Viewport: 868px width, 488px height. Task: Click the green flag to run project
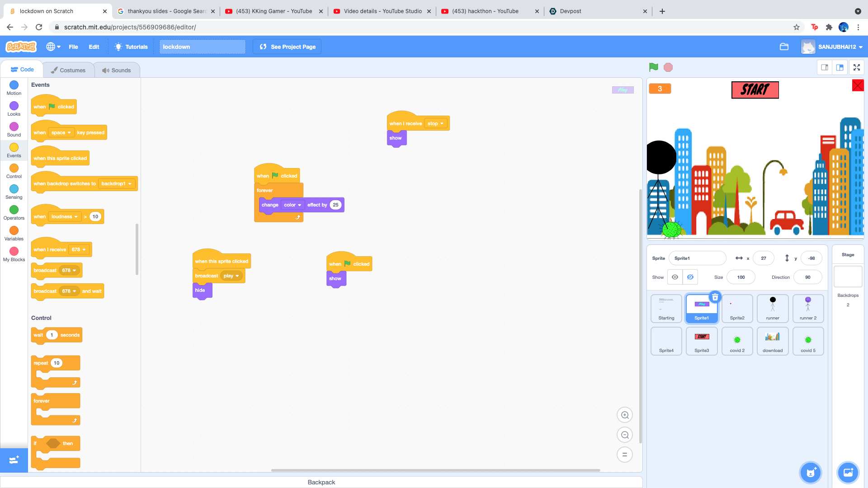tap(653, 67)
